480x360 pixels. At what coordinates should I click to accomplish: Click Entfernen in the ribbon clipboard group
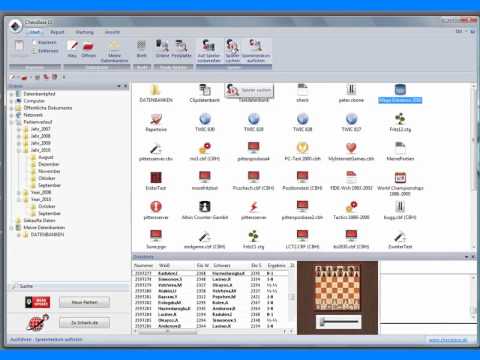tap(45, 51)
